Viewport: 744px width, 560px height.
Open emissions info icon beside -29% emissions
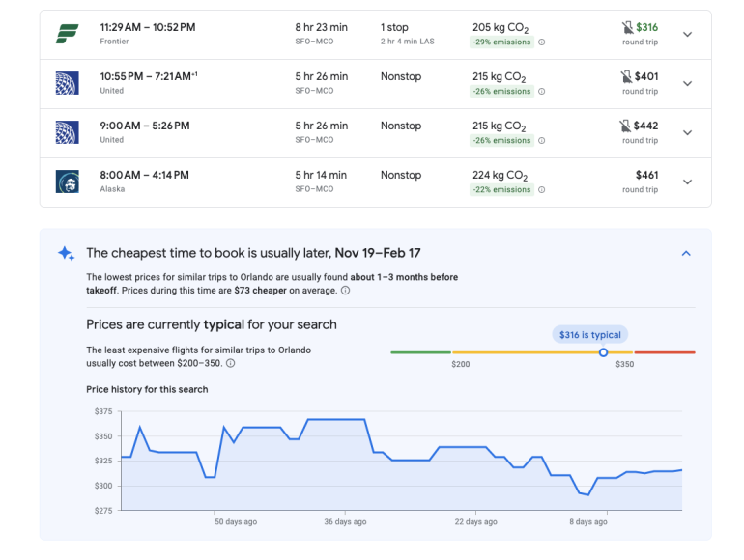coord(541,42)
